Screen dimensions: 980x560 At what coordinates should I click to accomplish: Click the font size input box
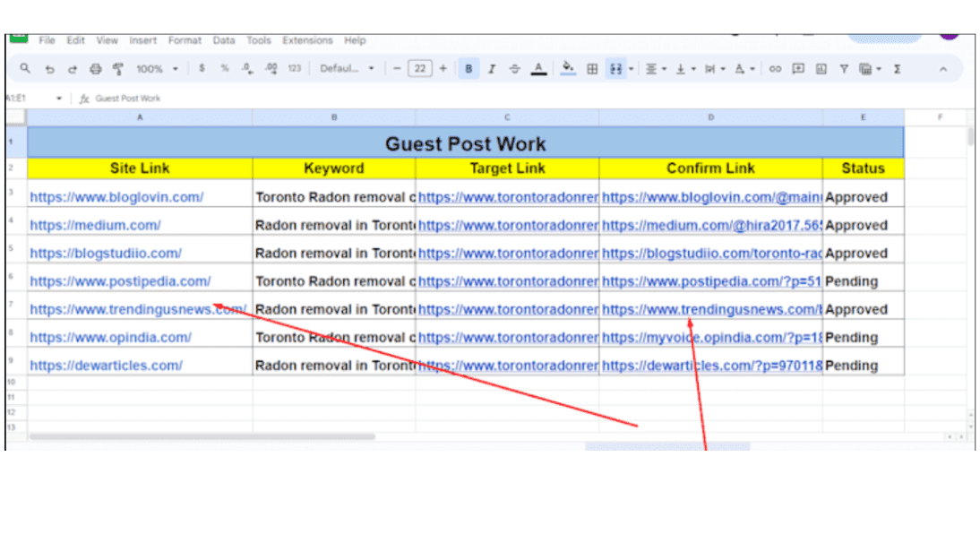coord(419,69)
